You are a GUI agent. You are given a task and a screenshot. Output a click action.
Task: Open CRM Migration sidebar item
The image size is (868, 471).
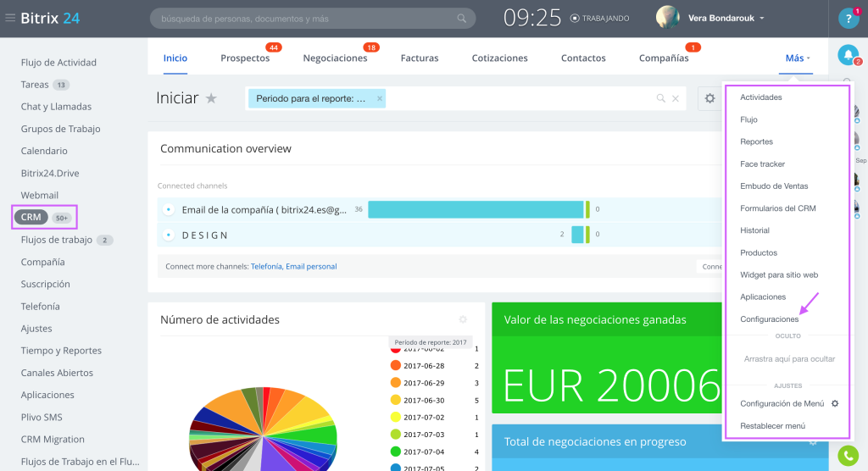(53, 439)
